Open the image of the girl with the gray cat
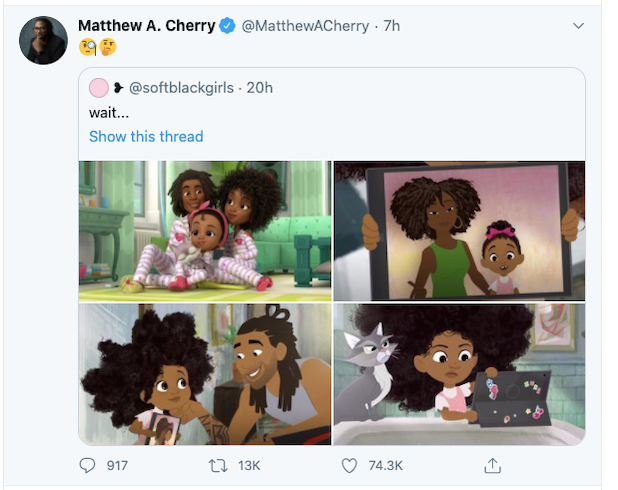The height and width of the screenshot is (490, 618). click(x=459, y=374)
